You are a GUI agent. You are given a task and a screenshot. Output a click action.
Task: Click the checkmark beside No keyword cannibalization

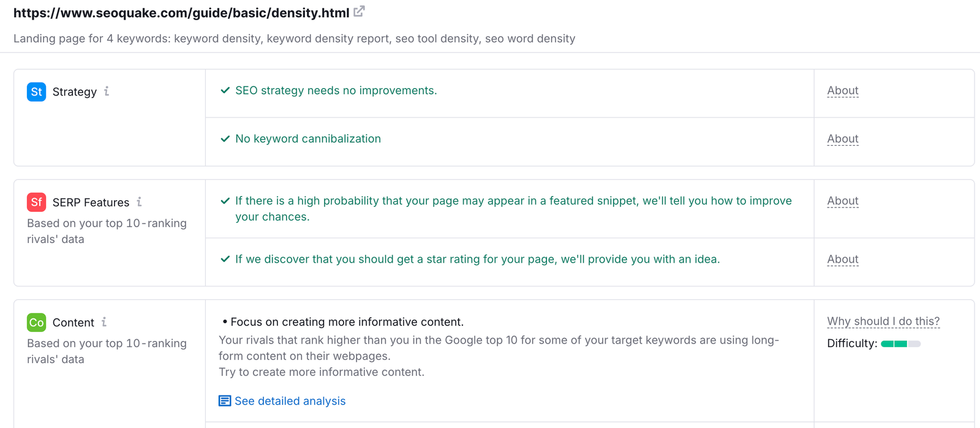coord(225,138)
